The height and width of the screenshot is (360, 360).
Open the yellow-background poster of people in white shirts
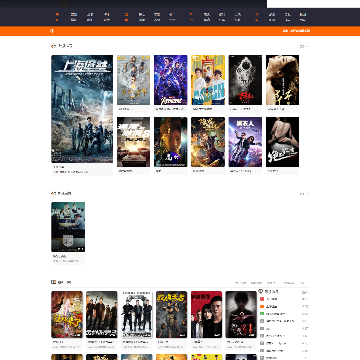(x=208, y=80)
